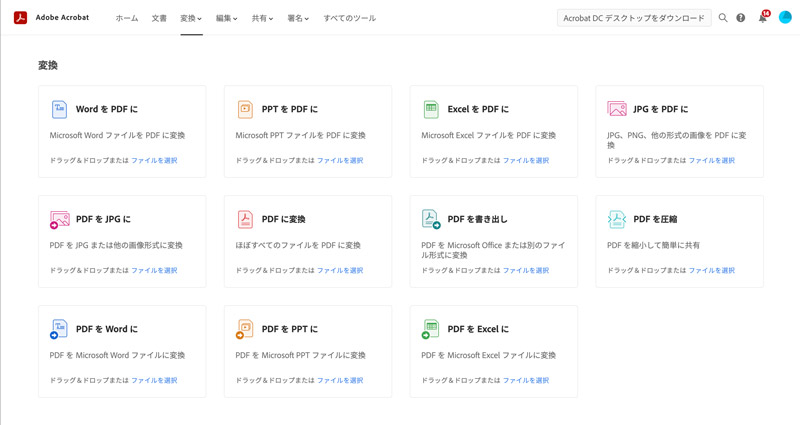Click ファイルを選択 in PDF に変換 card

340,270
